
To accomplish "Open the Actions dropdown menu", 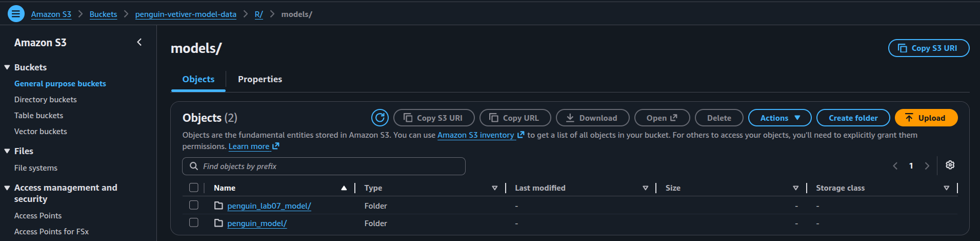I will point(779,118).
